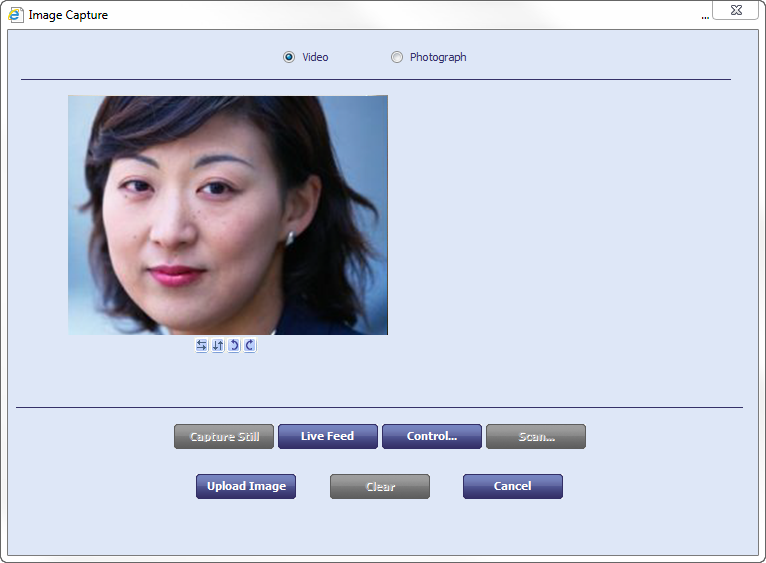Viewport: 766px width, 563px height.
Task: Click the Video label text
Action: coord(315,57)
